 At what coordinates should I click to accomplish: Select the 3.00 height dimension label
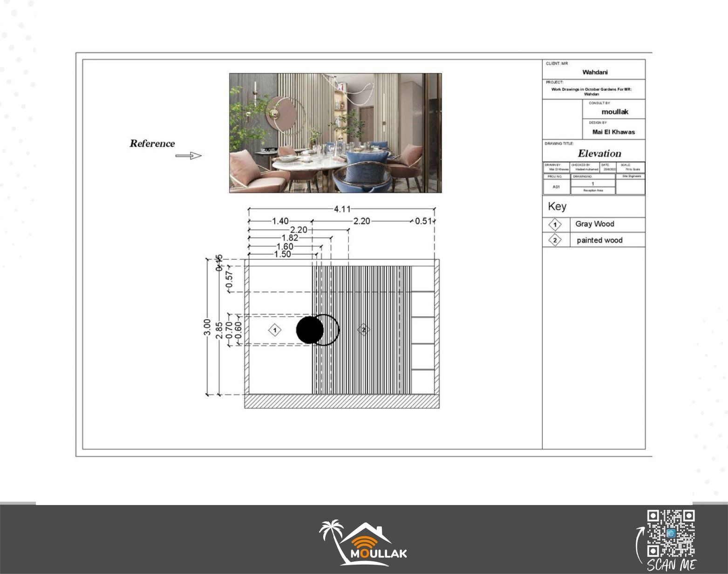pos(207,327)
